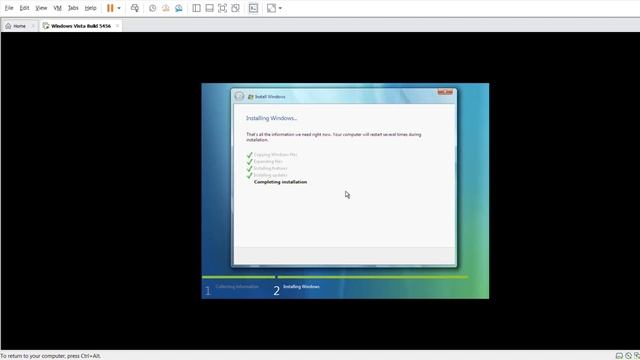Take a snapshot using the clock icon
This screenshot has width=640, height=360.
click(x=153, y=8)
